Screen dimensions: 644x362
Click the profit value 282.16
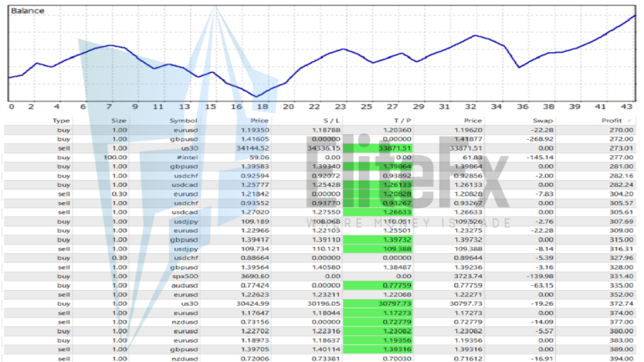[621, 176]
